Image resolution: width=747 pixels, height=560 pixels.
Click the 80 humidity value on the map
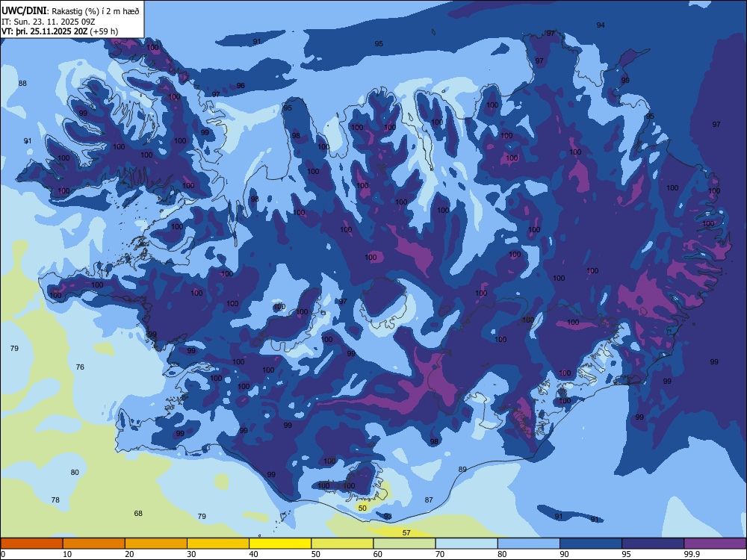click(x=75, y=473)
